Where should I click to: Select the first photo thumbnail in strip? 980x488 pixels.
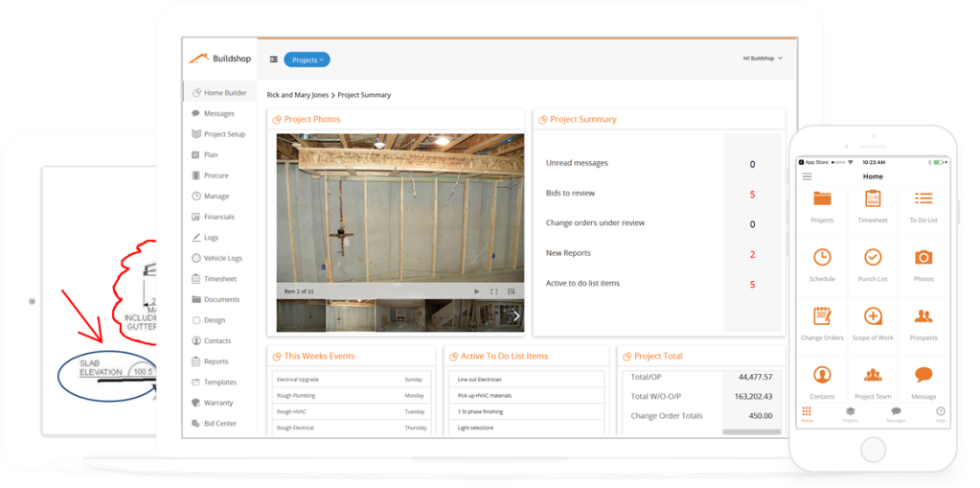coord(302,315)
